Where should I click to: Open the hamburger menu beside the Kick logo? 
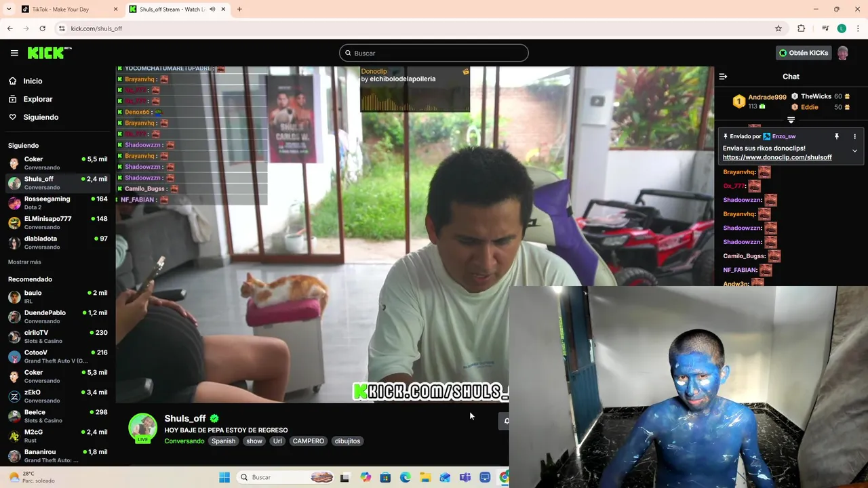pos(14,53)
